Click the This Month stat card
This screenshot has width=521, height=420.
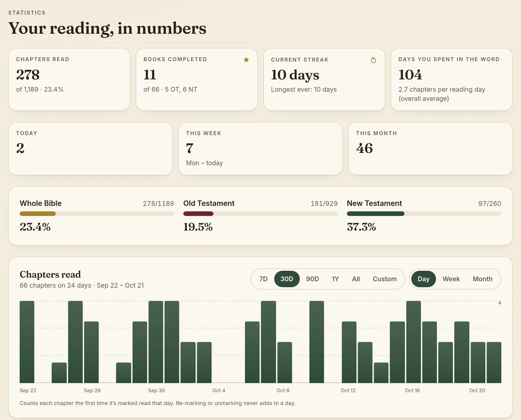pyautogui.click(x=430, y=148)
